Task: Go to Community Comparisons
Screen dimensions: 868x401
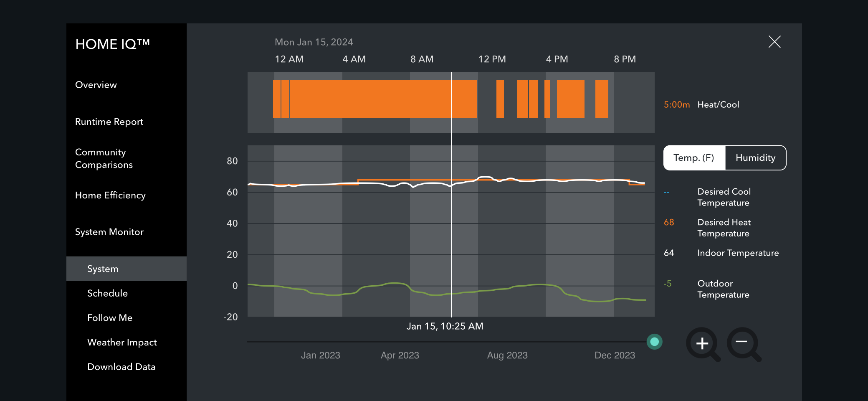Action: click(x=104, y=158)
